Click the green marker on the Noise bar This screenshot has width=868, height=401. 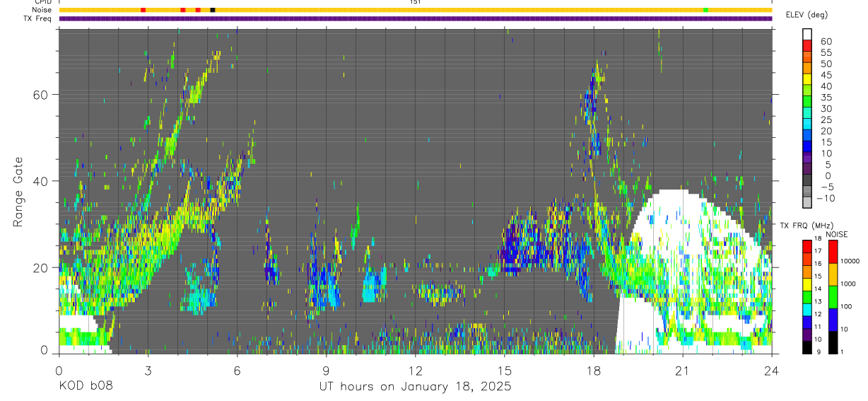[x=705, y=10]
